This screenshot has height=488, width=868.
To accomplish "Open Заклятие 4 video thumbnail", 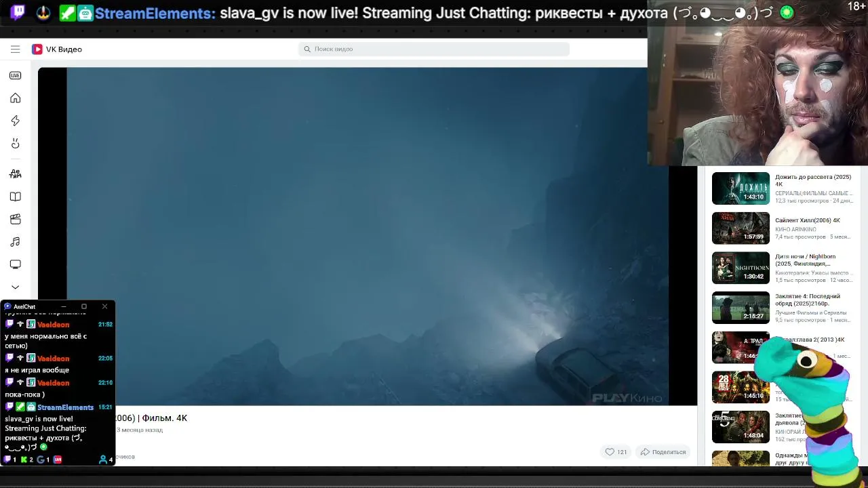I will [x=741, y=308].
